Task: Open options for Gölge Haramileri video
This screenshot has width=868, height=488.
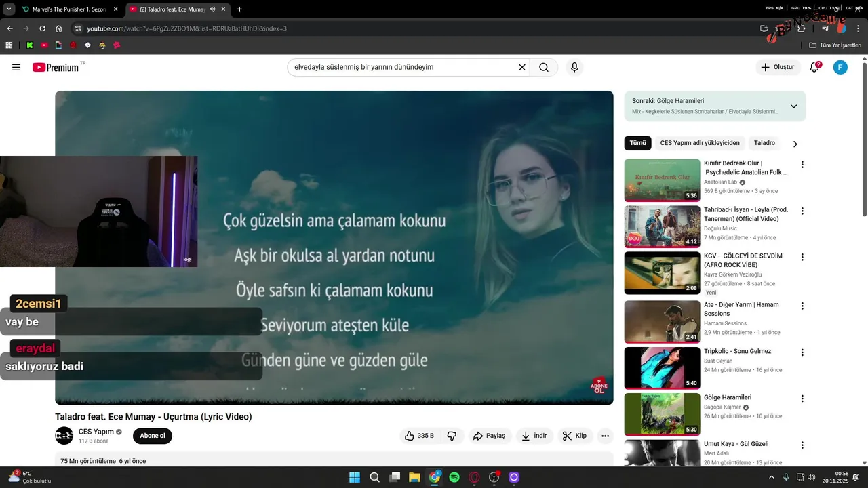Action: tap(802, 399)
